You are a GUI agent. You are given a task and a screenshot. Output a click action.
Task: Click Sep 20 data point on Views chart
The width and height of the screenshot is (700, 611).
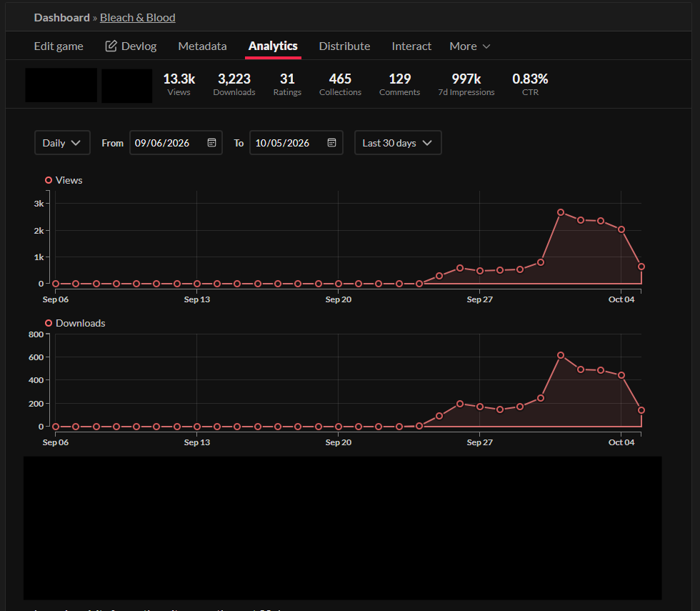coord(339,284)
